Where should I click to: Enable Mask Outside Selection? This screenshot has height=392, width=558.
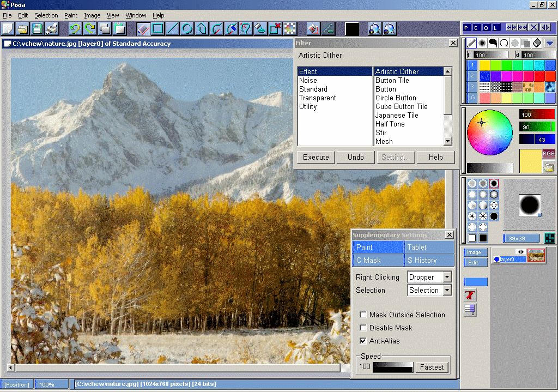point(363,315)
